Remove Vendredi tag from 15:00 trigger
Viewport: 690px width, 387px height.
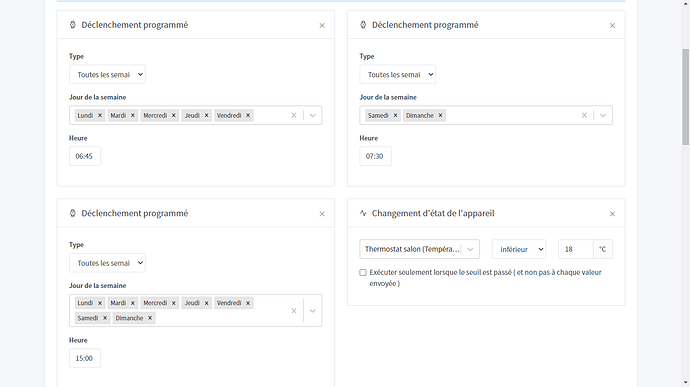(248, 303)
